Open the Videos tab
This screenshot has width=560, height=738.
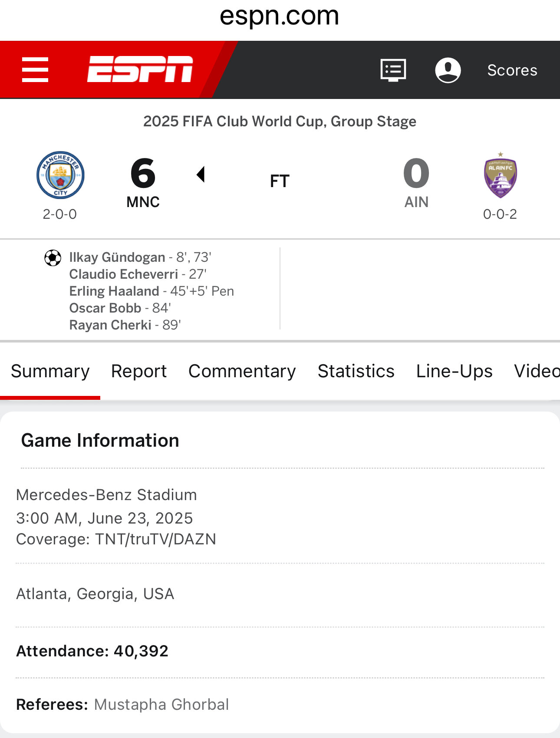537,371
